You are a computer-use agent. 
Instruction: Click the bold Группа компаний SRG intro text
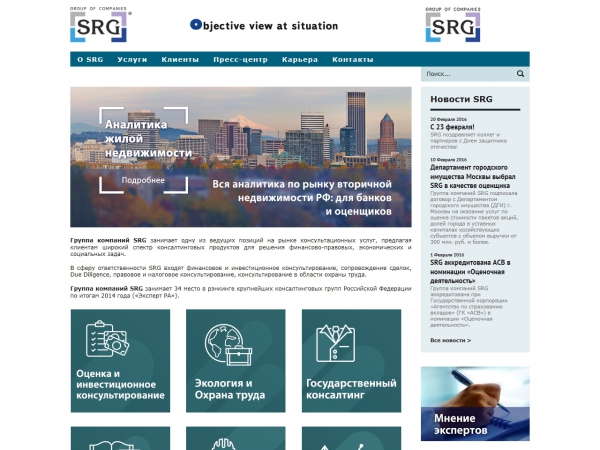coord(108,240)
